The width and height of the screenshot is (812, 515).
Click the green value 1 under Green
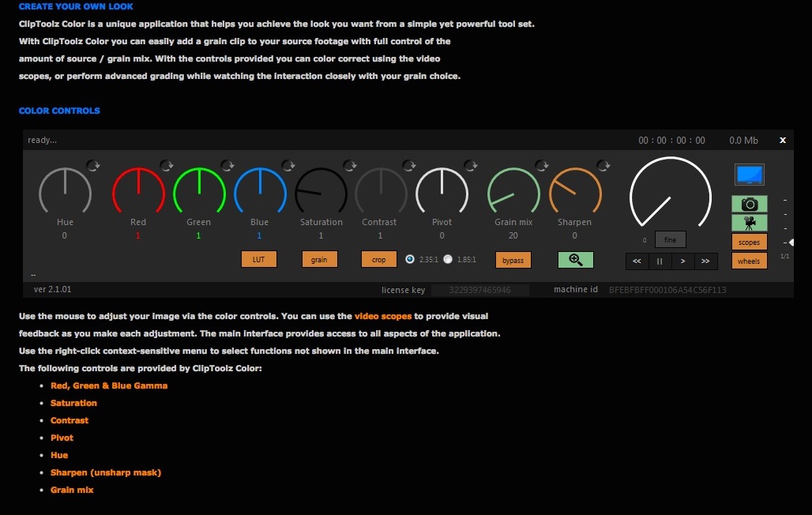(199, 235)
